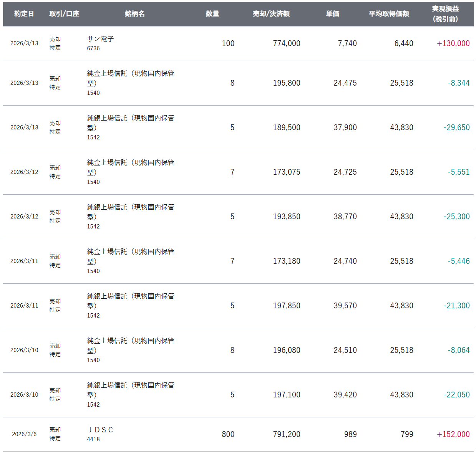Click the 単価 column header

click(x=333, y=14)
